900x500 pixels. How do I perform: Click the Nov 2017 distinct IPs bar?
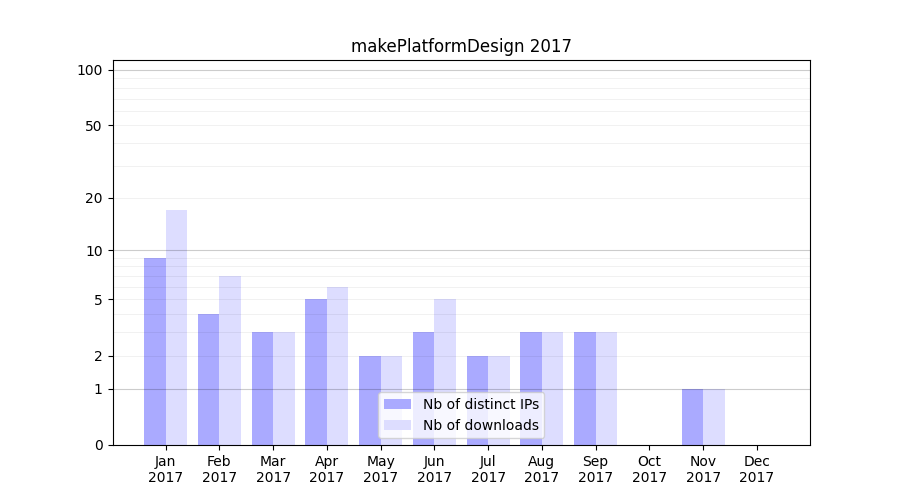(x=692, y=417)
